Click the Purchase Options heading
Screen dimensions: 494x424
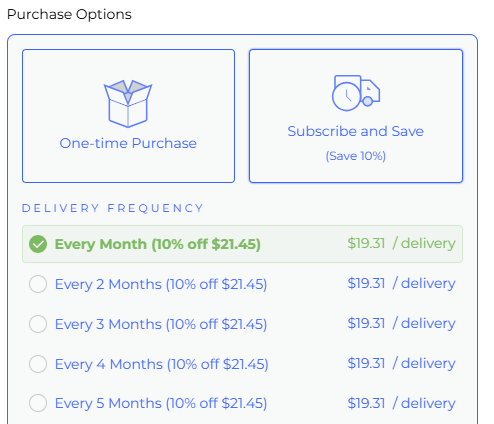[69, 14]
